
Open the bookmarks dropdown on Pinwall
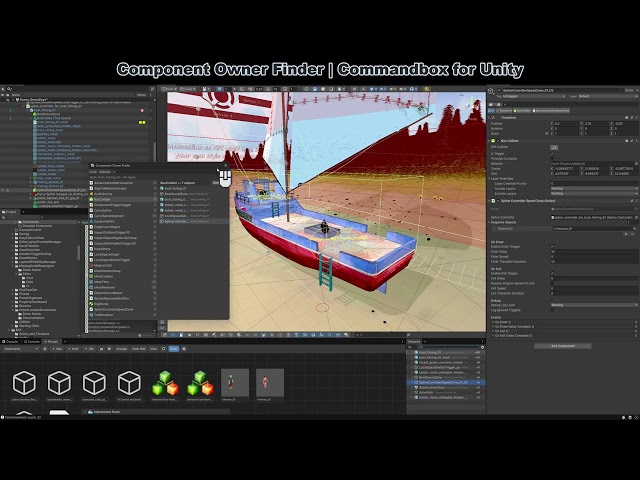pos(20,349)
